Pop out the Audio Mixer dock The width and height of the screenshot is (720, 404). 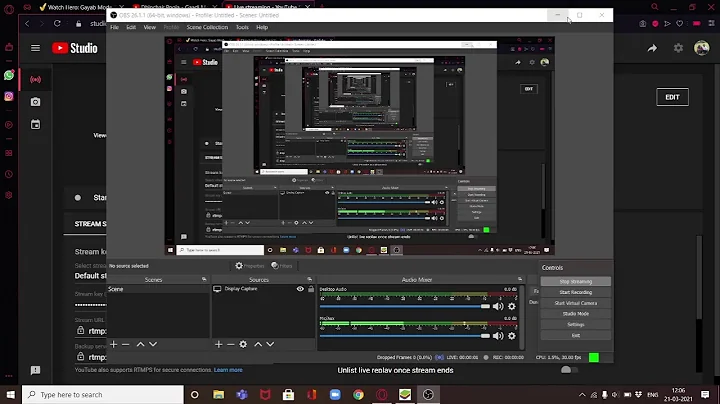click(520, 279)
